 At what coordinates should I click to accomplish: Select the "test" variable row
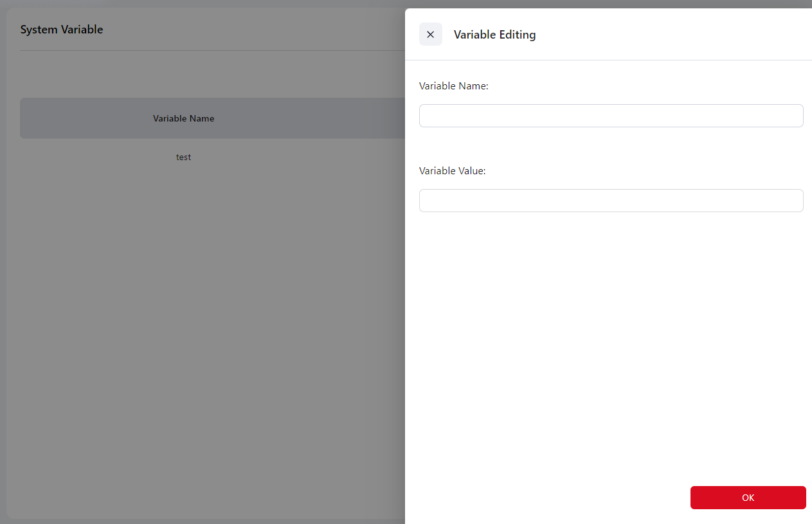[x=183, y=157]
